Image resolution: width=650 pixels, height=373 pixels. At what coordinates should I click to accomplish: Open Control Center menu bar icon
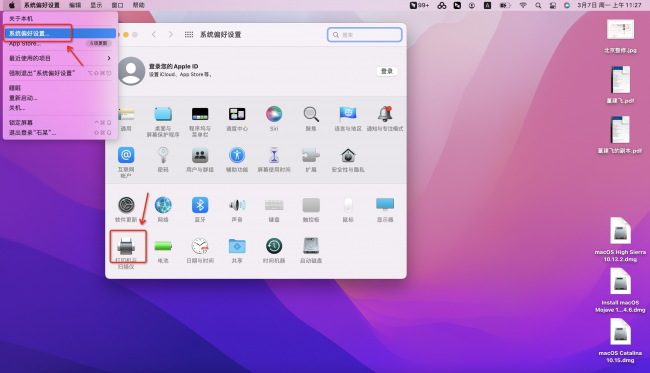click(x=553, y=5)
